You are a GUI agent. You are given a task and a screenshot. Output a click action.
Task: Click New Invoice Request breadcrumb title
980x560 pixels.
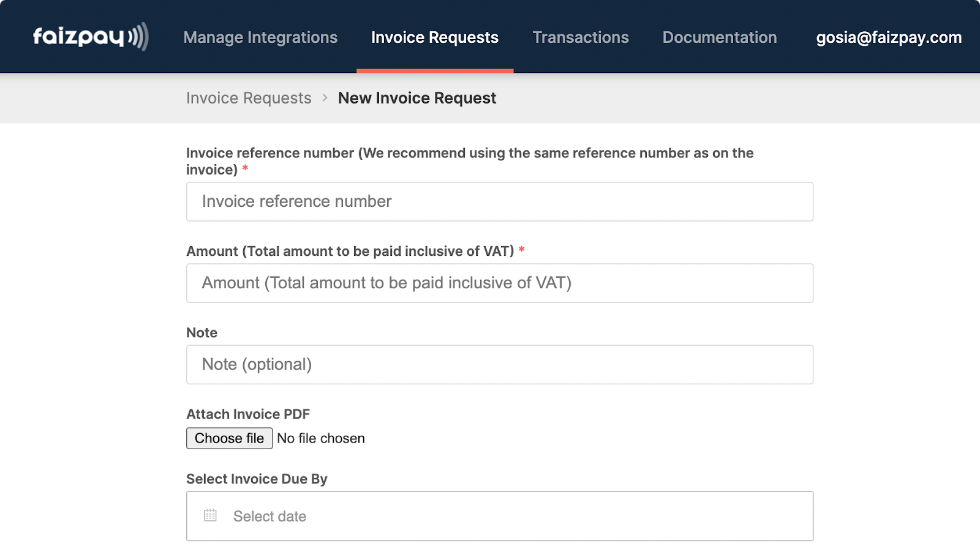[417, 98]
